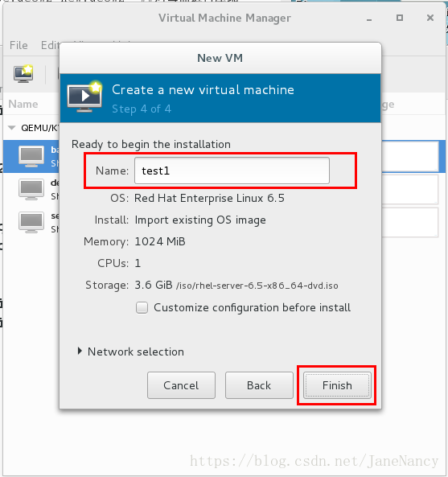Collapse the QEMU/KVM connection tree
Image resolution: width=448 pixels, height=477 pixels.
tap(11, 128)
